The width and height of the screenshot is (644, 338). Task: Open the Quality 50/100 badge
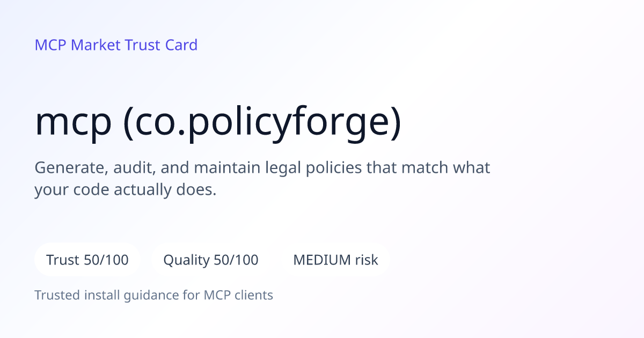(211, 260)
